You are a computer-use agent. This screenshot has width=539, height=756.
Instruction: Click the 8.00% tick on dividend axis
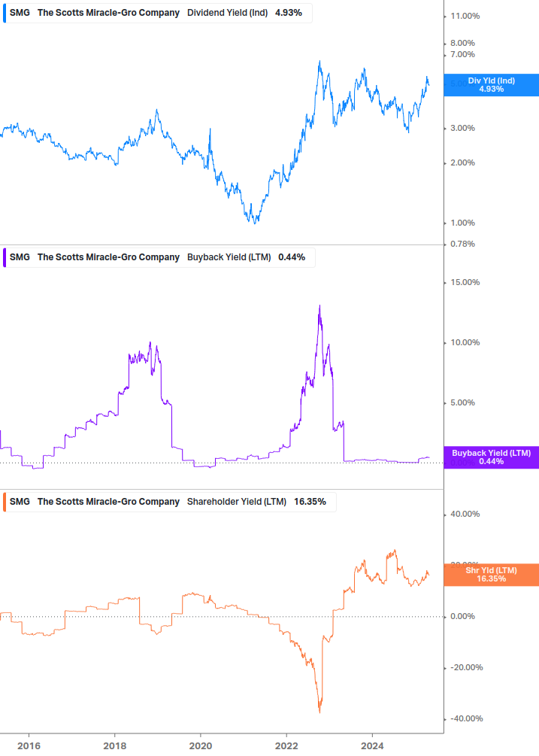click(462, 44)
